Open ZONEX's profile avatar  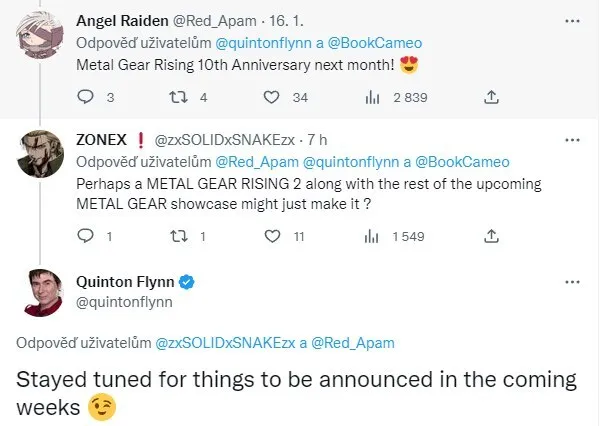pos(39,153)
